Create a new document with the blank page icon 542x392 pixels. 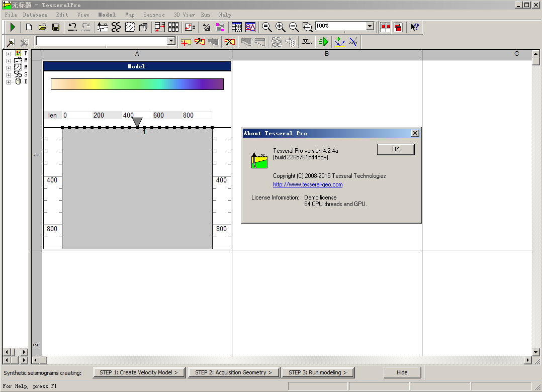(x=29, y=27)
